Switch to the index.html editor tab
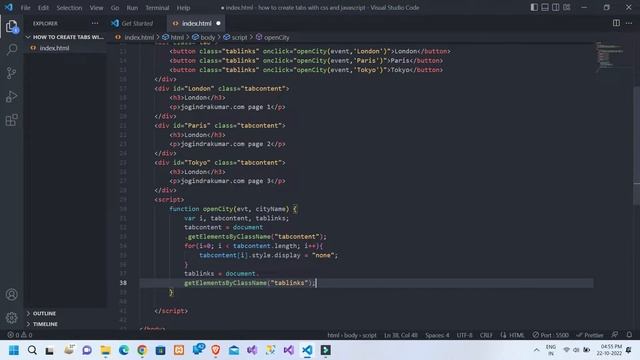 tap(196, 23)
